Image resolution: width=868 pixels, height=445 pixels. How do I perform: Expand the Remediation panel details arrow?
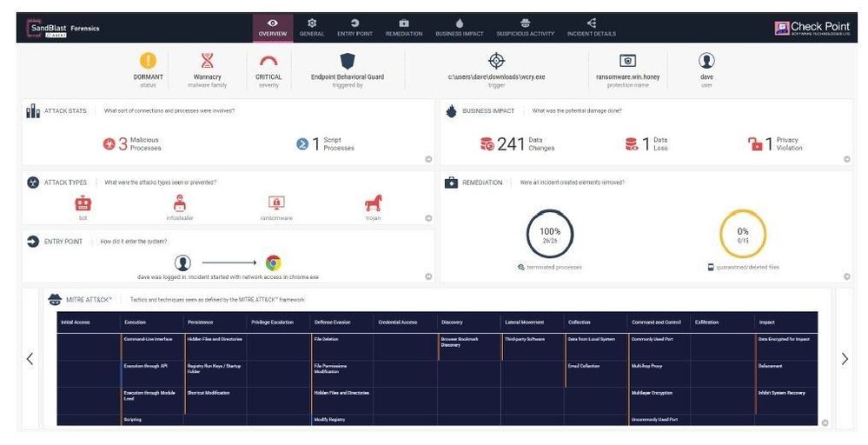click(x=847, y=276)
